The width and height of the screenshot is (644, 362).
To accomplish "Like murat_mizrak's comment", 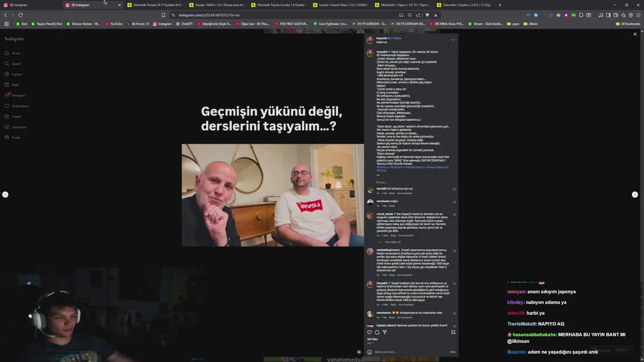I will coord(454,215).
